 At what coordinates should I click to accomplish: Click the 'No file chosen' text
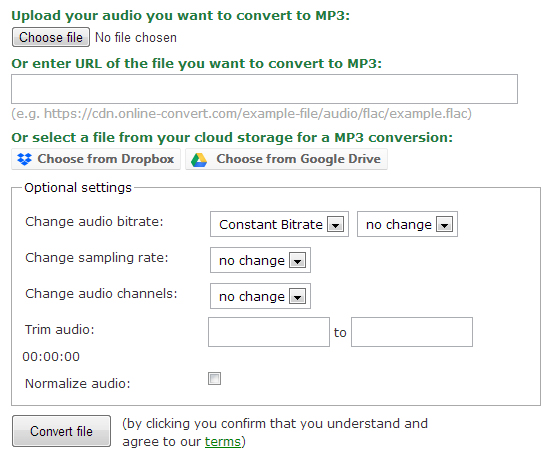tap(136, 38)
